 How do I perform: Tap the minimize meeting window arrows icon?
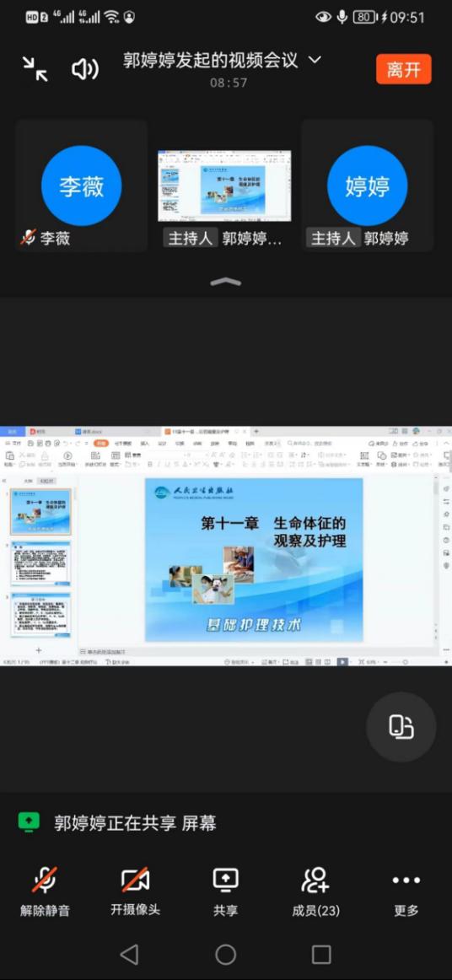click(x=35, y=69)
